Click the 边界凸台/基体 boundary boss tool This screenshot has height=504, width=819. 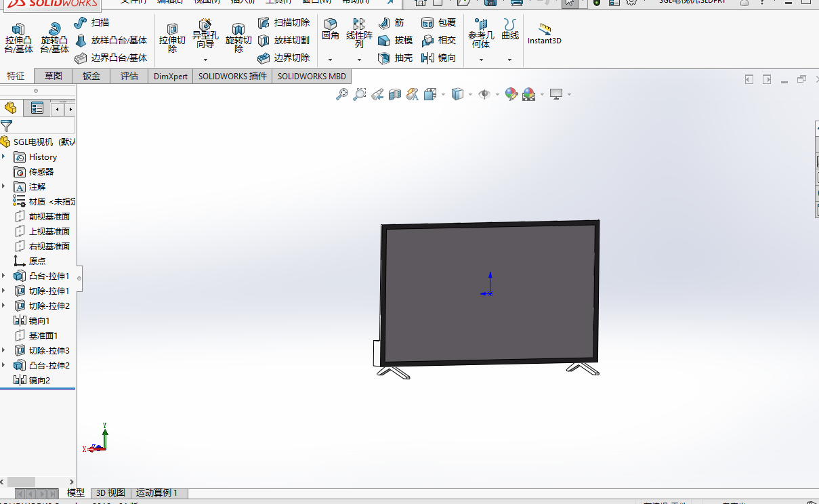[x=111, y=58]
